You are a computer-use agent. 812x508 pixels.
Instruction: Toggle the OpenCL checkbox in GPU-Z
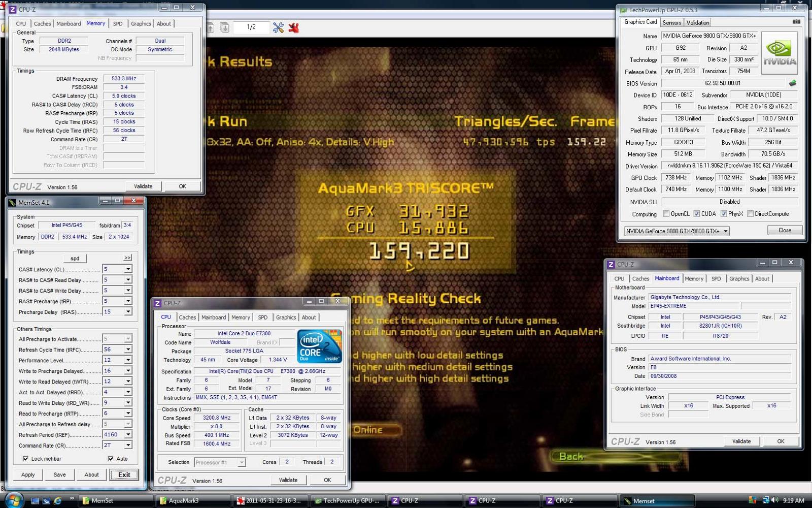tap(666, 214)
